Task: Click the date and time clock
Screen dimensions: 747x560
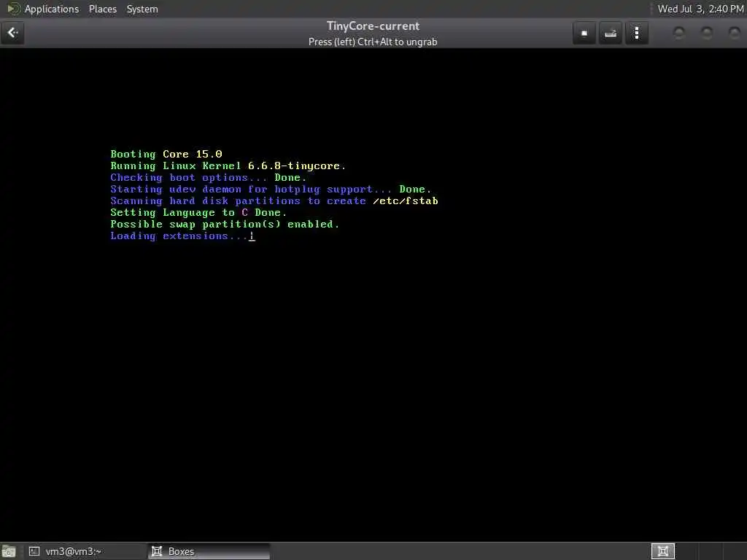Action: pos(700,9)
